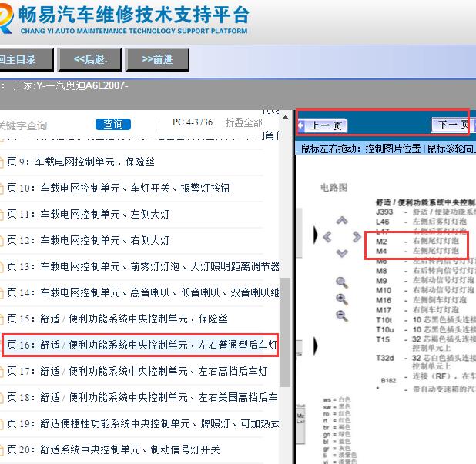Click the folder icon beside 页 9
Viewport: 476px width, 464px height.
[x=2, y=162]
